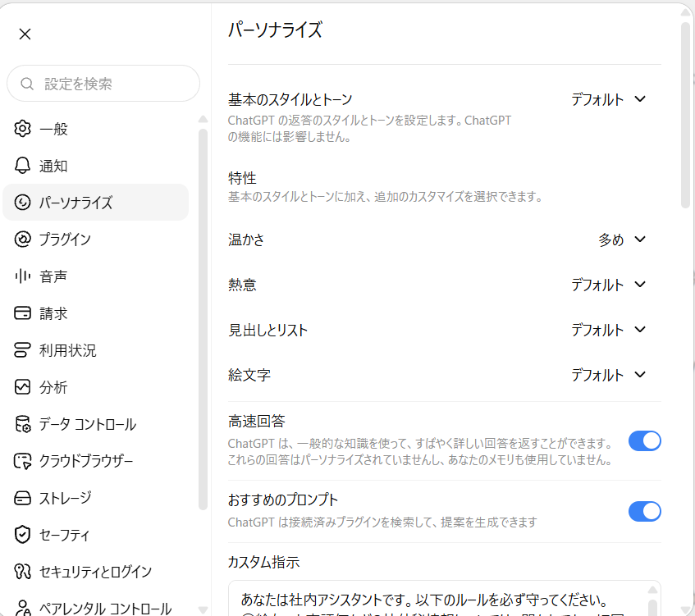Click the パーソナライズ sidebar icon
This screenshot has height=616, width=695.
pyautogui.click(x=22, y=202)
